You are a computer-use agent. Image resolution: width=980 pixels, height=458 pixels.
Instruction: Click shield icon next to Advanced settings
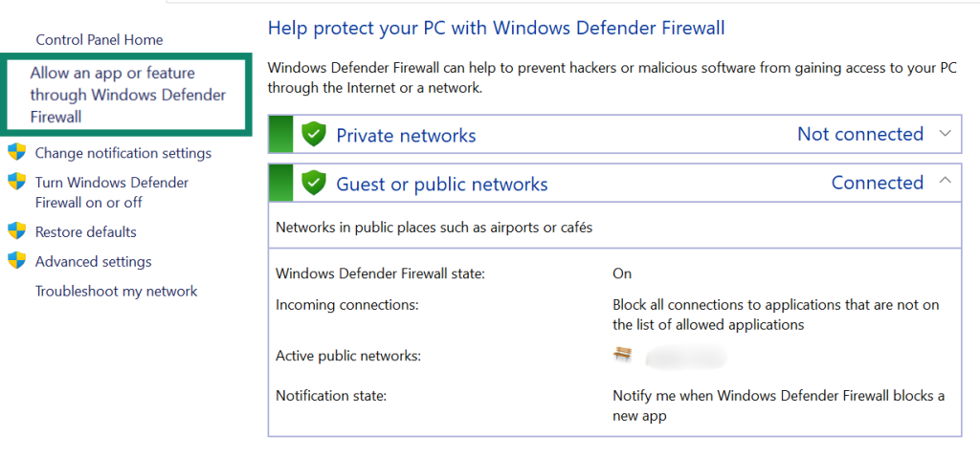coord(16,261)
